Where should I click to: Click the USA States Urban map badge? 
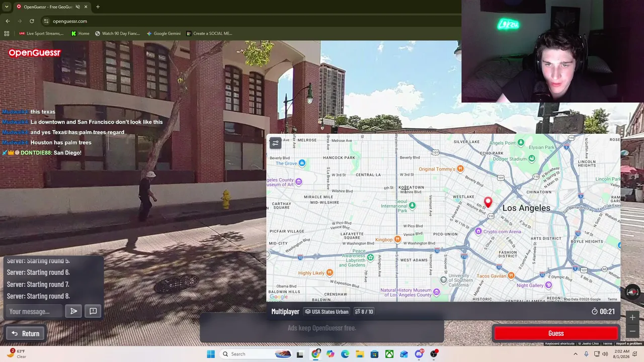pos(327,312)
